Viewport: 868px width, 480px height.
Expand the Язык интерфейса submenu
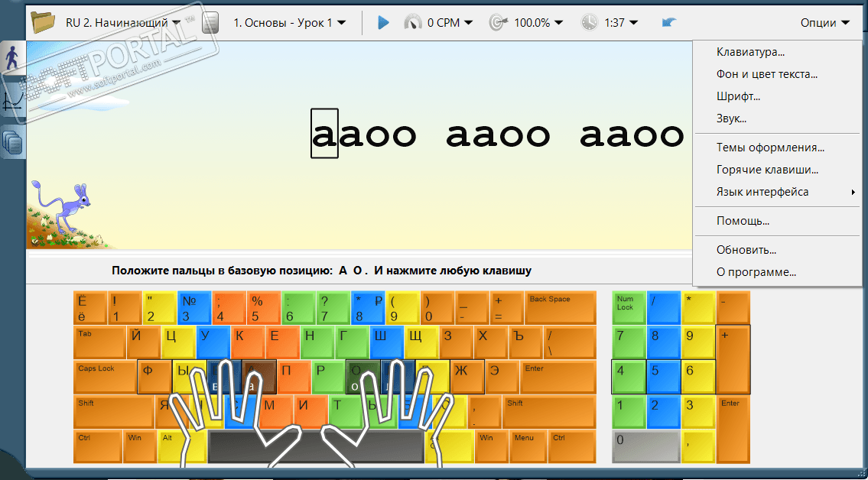click(777, 192)
